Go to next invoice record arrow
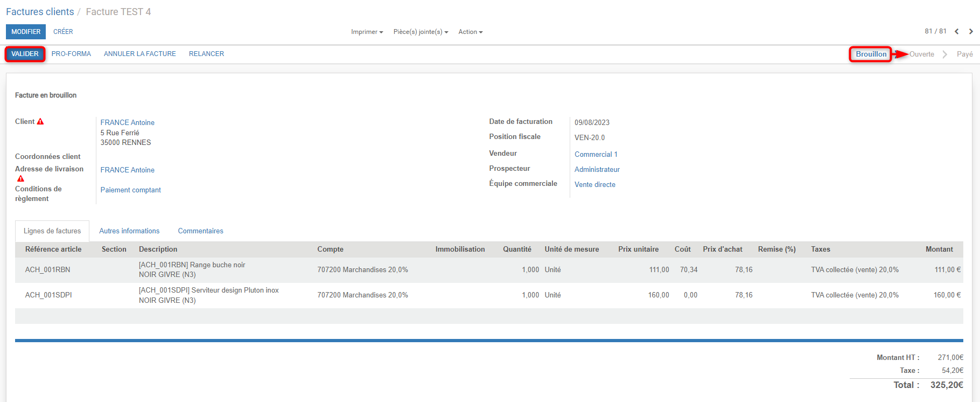 click(971, 31)
